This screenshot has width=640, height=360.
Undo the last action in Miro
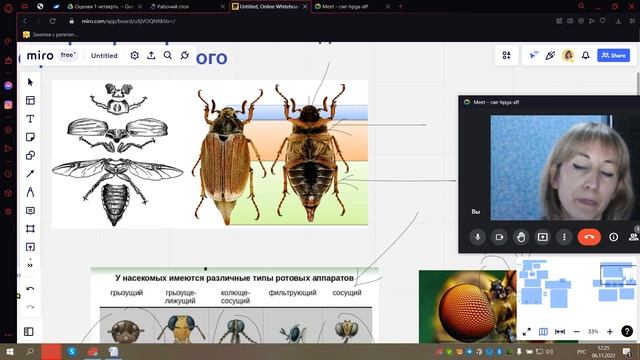[30, 289]
